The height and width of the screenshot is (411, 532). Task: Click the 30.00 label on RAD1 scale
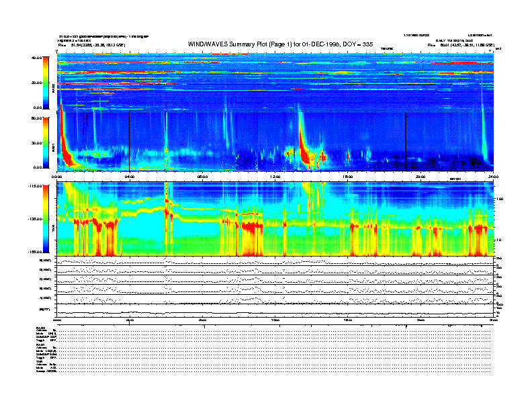(37, 143)
